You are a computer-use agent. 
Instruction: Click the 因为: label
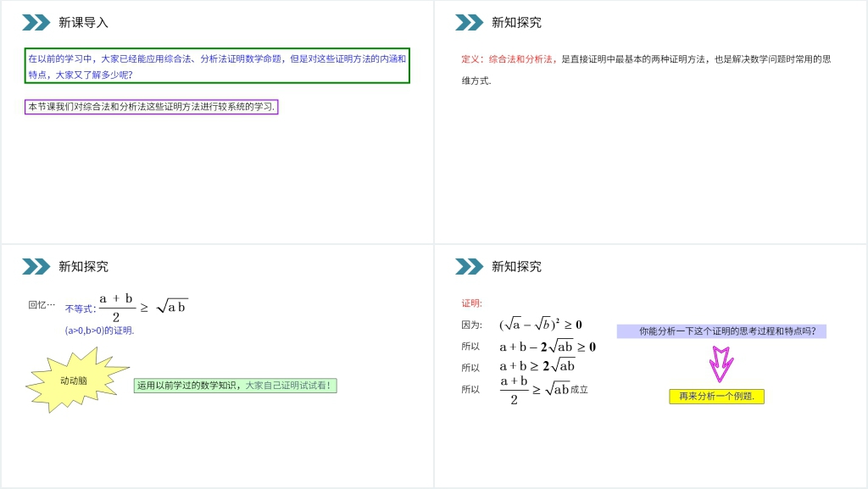click(471, 325)
